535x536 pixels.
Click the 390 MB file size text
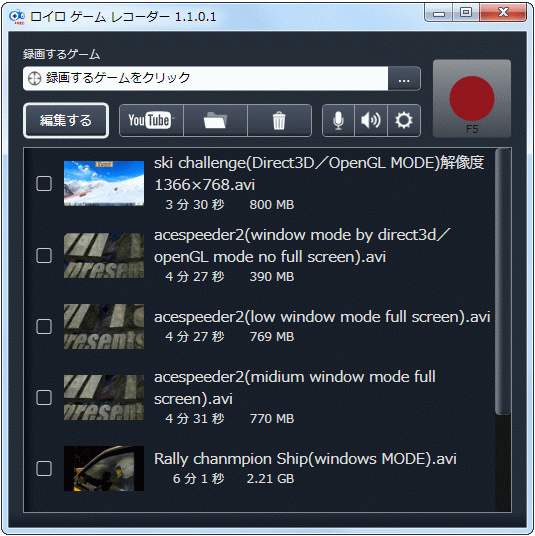pos(272,277)
